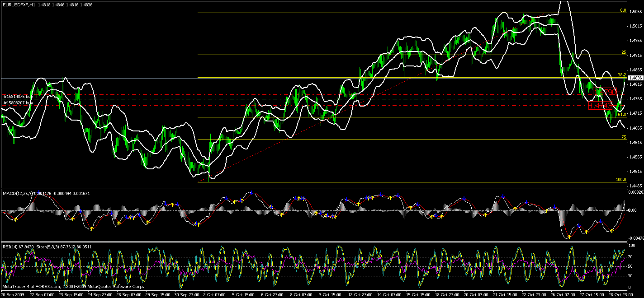
Task: Click the 28 Oct 23:00 time label
Action: click(x=621, y=294)
